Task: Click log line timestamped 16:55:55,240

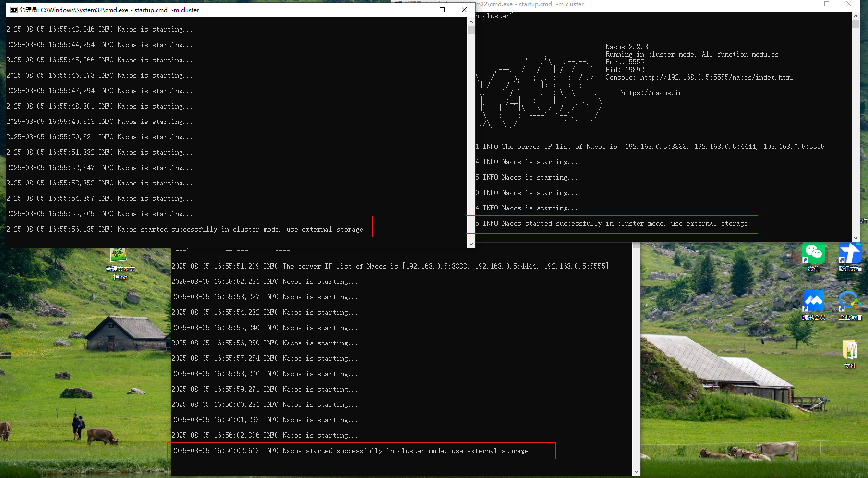Action: click(265, 328)
